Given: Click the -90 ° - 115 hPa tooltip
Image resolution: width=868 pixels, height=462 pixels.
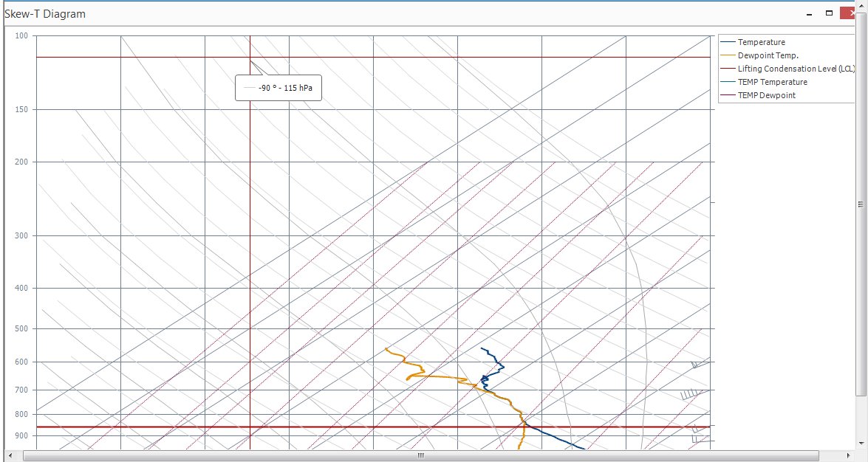Looking at the screenshot, I should [x=278, y=88].
